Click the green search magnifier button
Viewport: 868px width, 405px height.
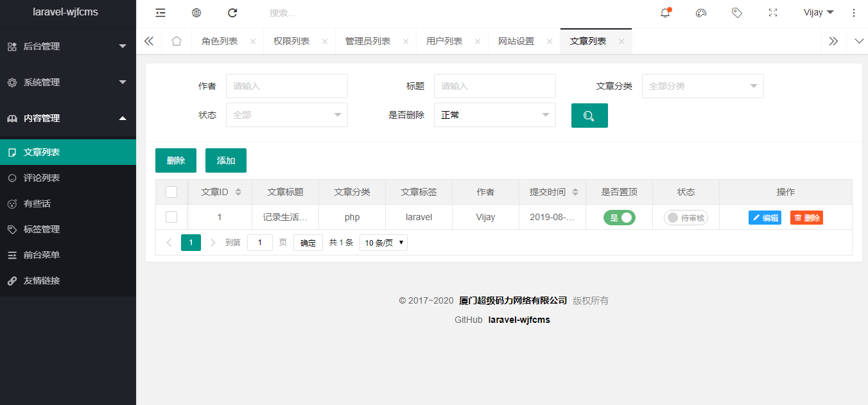coord(589,116)
